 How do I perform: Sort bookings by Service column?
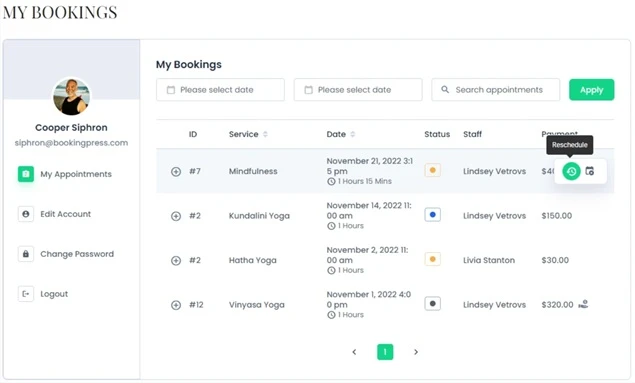point(265,134)
